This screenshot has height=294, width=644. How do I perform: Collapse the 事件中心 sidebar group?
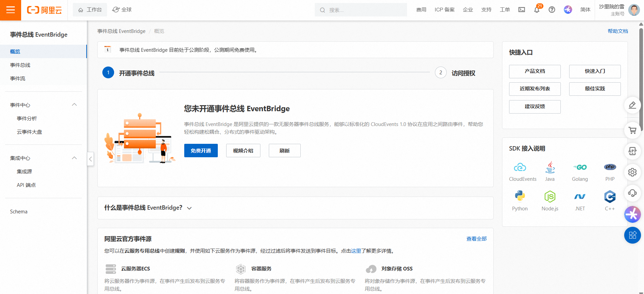point(75,105)
